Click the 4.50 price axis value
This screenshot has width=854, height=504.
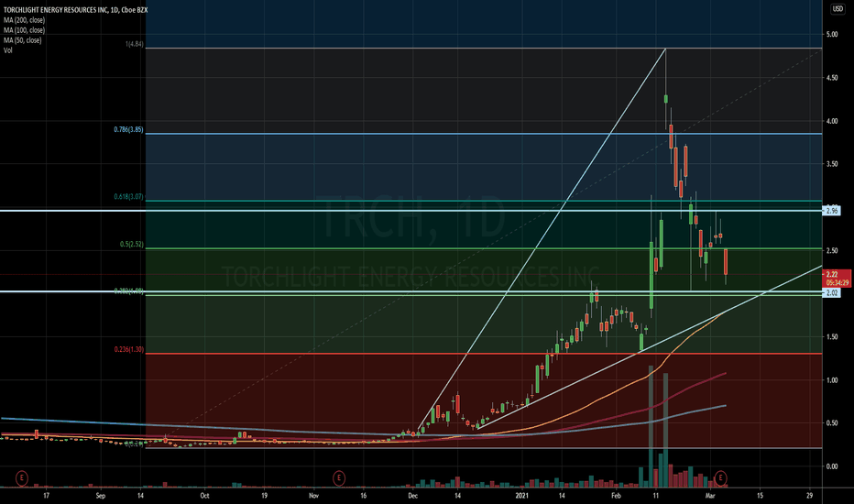tap(832, 78)
